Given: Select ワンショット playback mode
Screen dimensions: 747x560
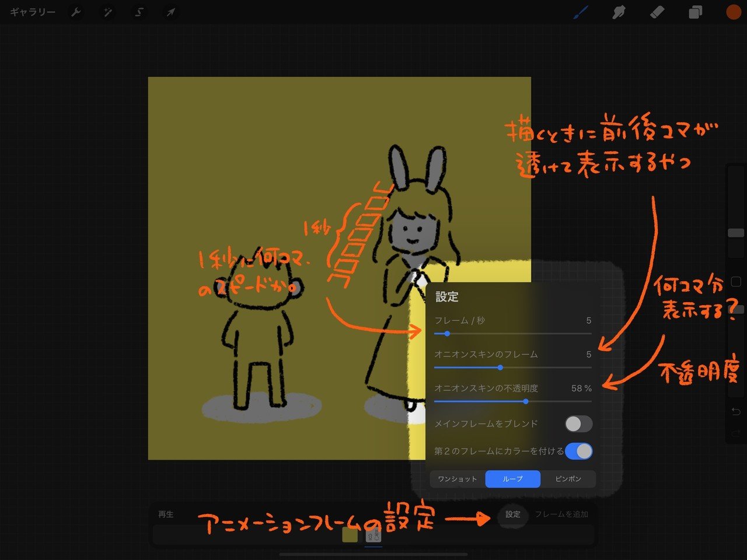Looking at the screenshot, I should click(x=456, y=479).
